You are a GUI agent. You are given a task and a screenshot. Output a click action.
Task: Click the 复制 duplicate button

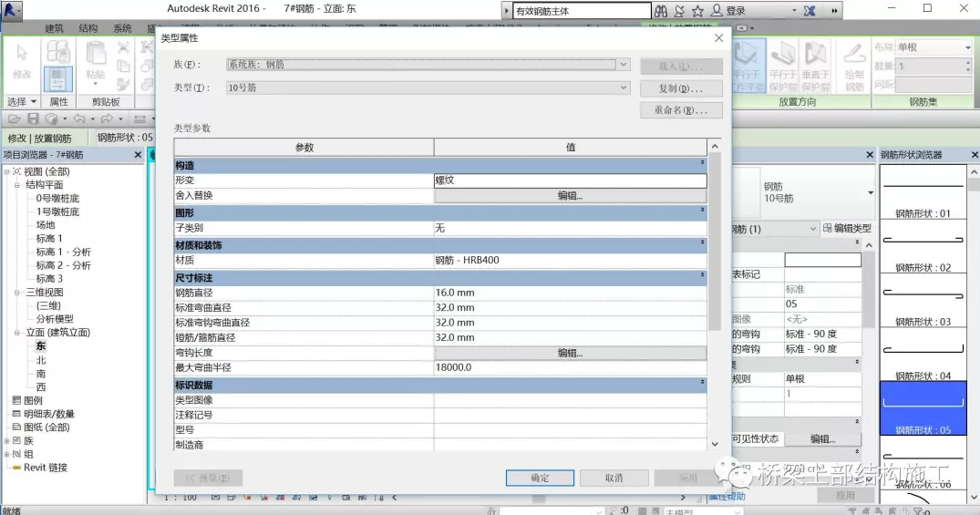[681, 88]
